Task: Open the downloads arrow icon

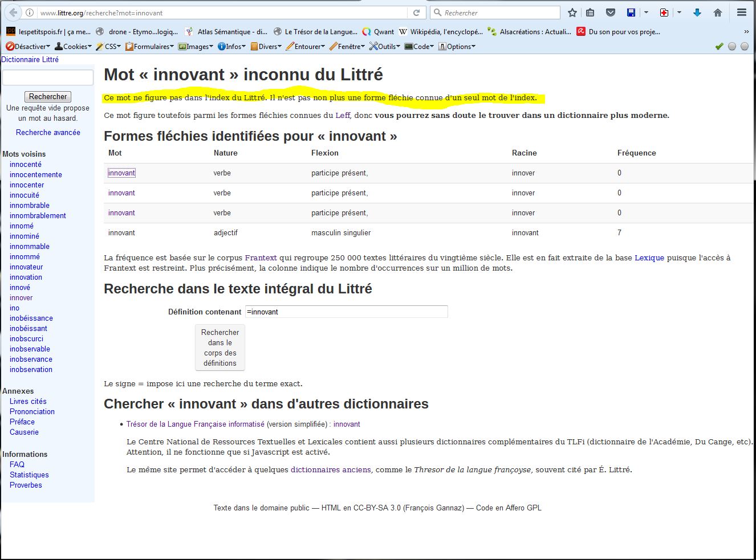Action: pos(697,13)
